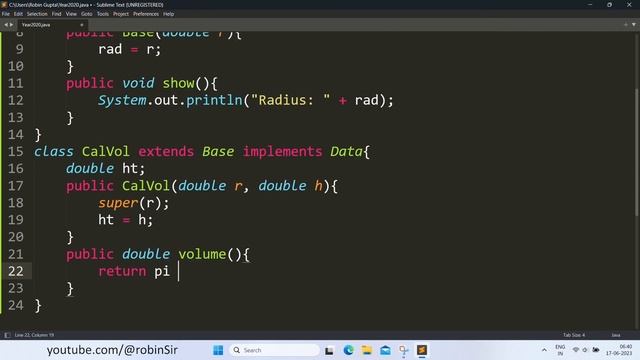Open the Mail app from taskbar
The image size is (640, 360).
[x=385, y=350]
